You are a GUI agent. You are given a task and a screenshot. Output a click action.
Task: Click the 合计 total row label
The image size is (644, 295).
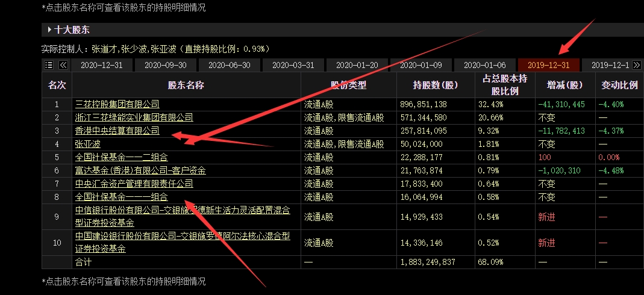[83, 262]
